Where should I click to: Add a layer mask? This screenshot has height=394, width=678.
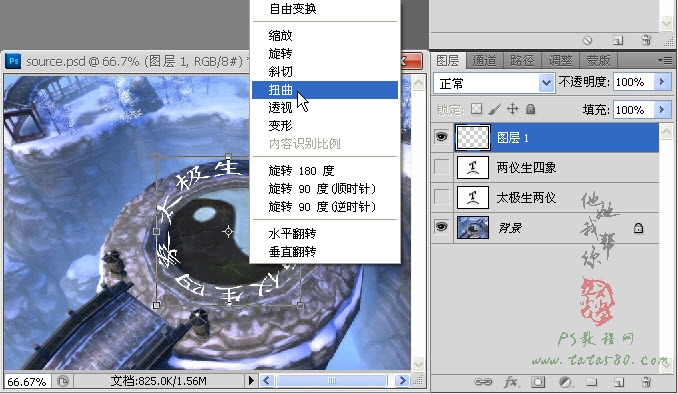click(538, 382)
